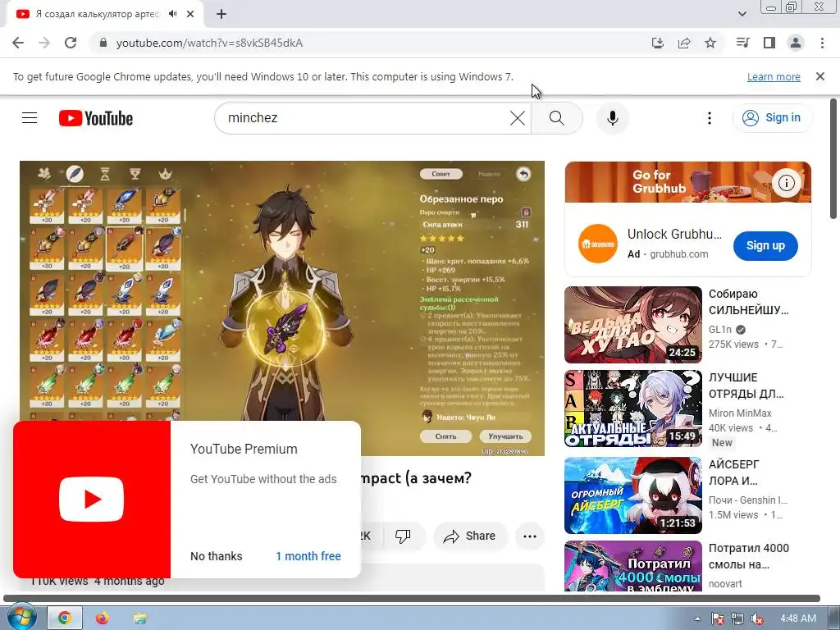Open the YouTube hamburger guide menu

(30, 118)
